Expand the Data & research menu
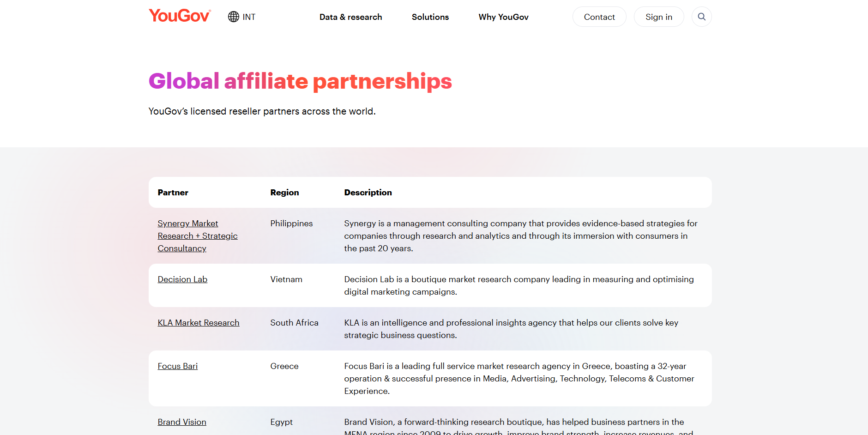 350,17
